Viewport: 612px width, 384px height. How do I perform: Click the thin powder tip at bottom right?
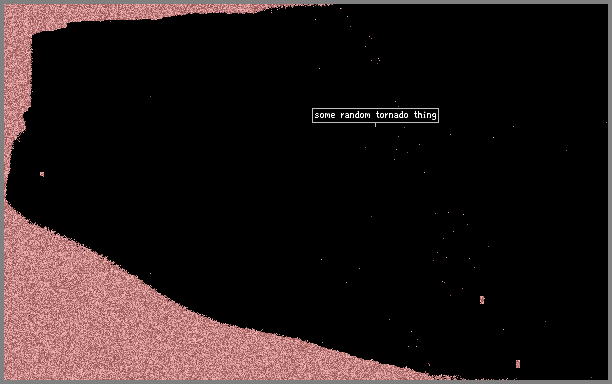[x=449, y=377]
